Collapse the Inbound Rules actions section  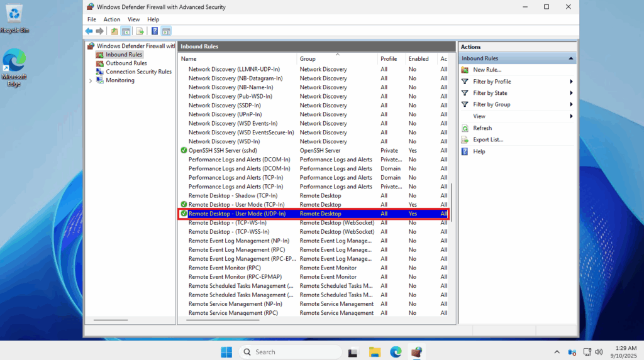pyautogui.click(x=571, y=58)
